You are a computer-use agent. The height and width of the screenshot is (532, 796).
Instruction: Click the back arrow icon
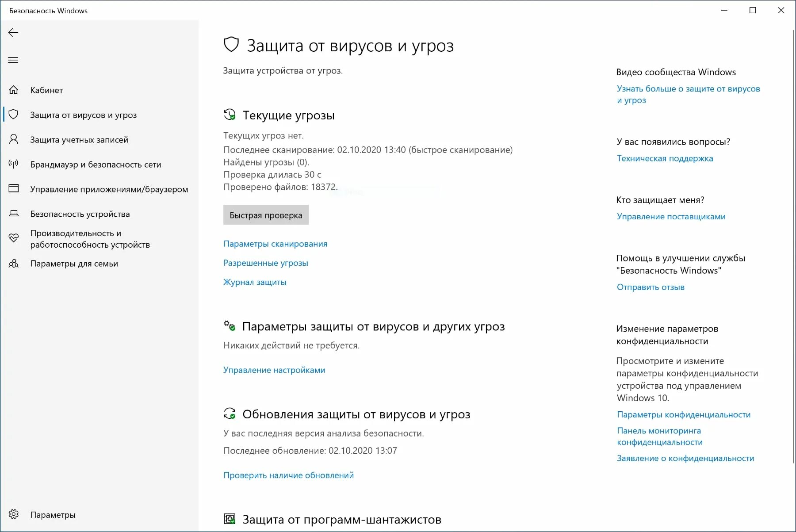(13, 32)
